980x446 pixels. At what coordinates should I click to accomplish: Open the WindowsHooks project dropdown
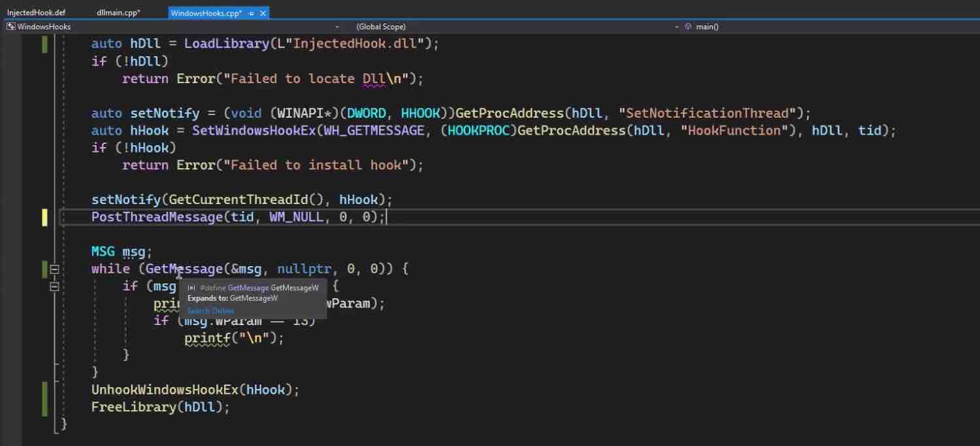(x=336, y=27)
